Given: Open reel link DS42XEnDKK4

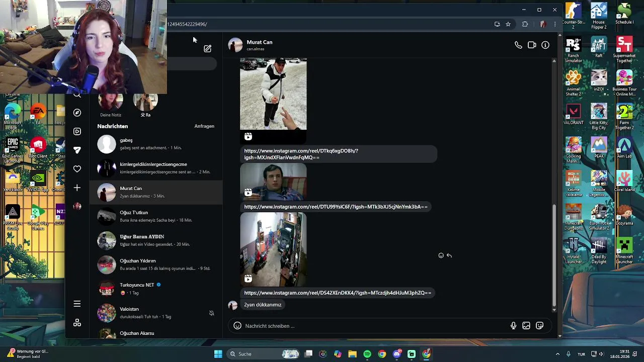Looking at the screenshot, I should coord(338,293).
